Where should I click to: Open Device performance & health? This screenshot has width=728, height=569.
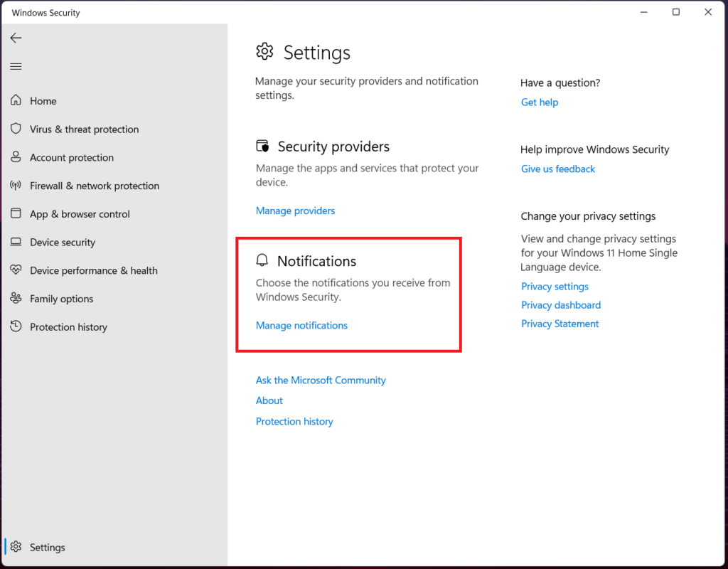pos(94,271)
